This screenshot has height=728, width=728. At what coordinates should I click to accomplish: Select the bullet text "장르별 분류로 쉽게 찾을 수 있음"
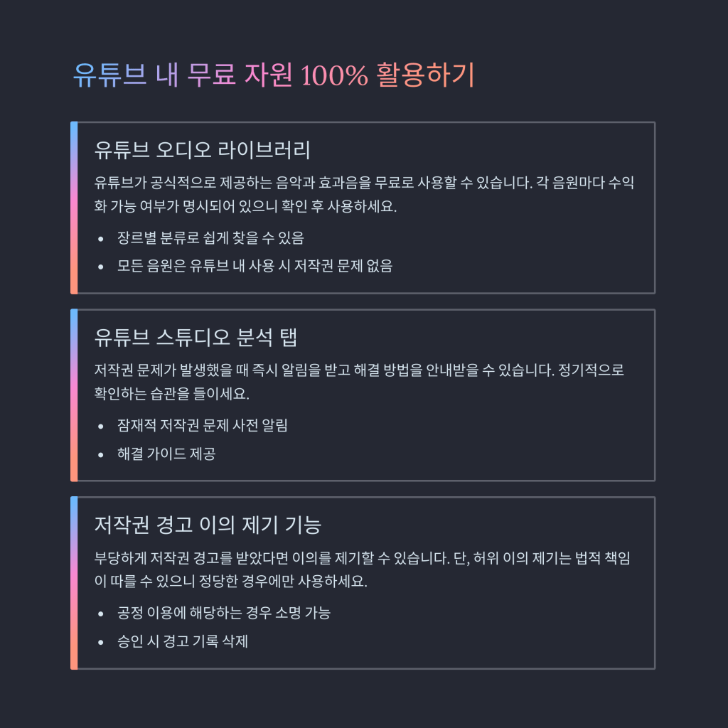tap(210, 237)
